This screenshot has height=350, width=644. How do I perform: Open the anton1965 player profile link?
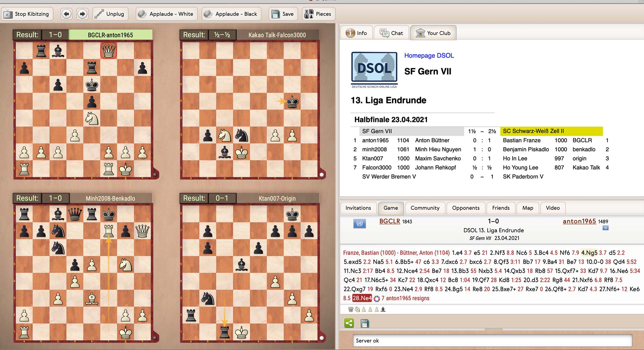tap(579, 221)
